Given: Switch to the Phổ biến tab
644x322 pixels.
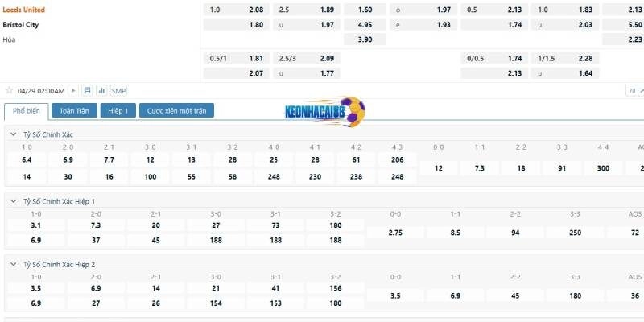Looking at the screenshot, I should [x=27, y=111].
